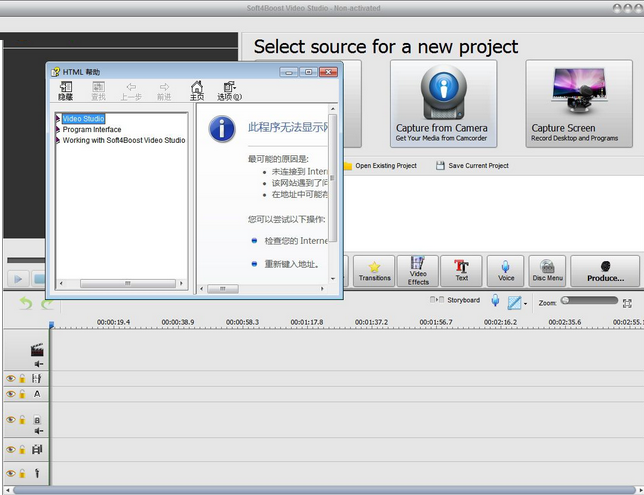Click the A text track icon

click(x=37, y=394)
